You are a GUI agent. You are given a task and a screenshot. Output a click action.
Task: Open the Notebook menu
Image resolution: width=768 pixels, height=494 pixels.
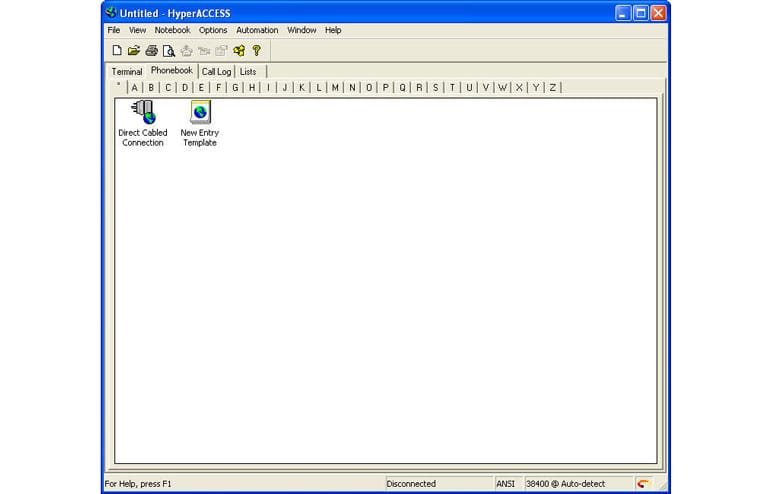172,30
